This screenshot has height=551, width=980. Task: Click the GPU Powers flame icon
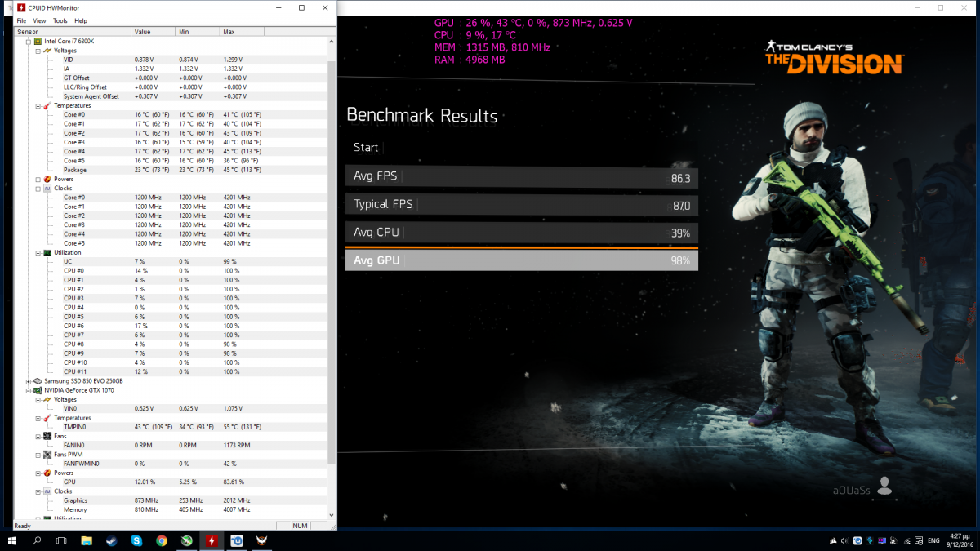47,473
